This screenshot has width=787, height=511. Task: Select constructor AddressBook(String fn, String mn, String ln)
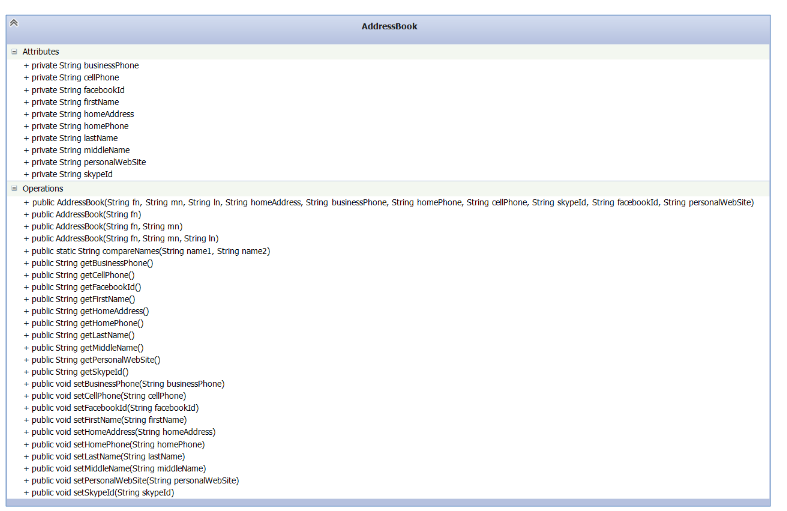pyautogui.click(x=121, y=238)
